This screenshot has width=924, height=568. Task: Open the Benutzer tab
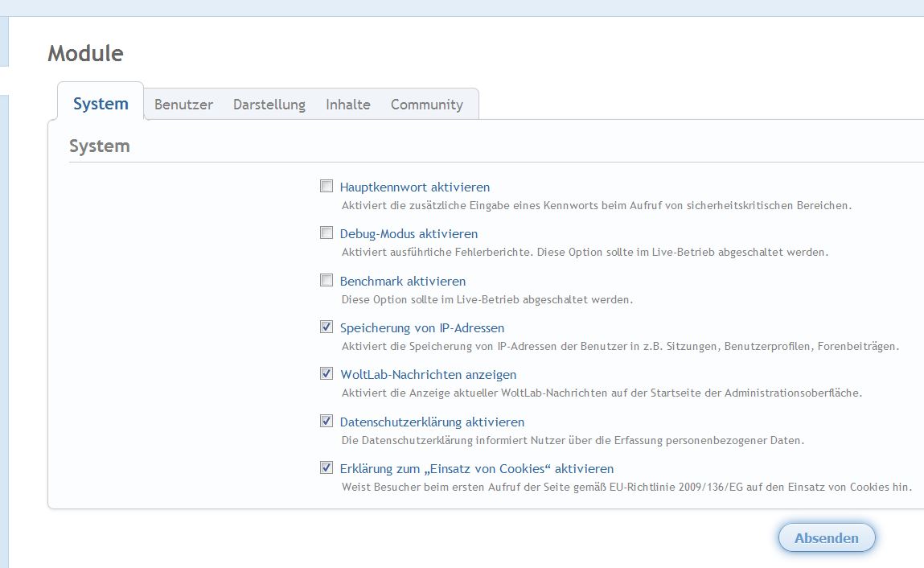click(x=183, y=105)
